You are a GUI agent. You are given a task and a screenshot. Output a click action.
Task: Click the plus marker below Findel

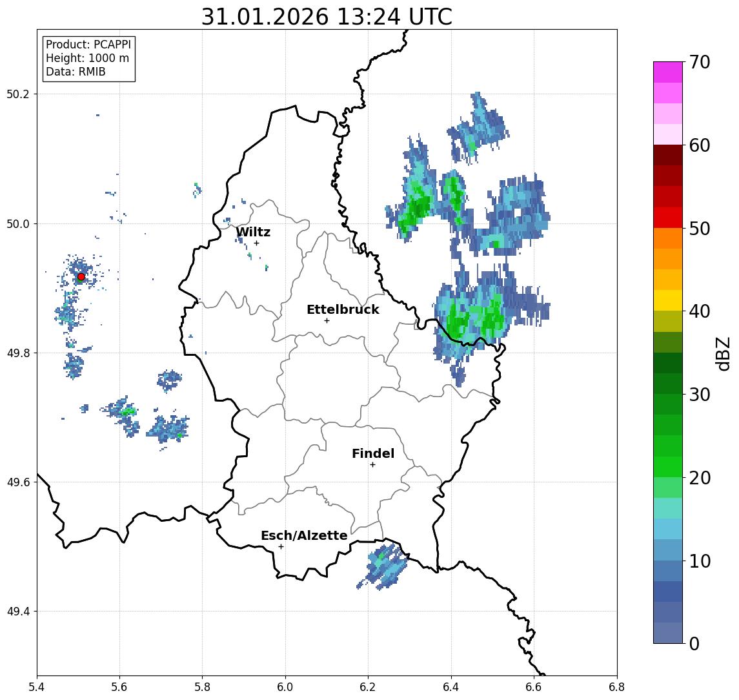pos(372,465)
